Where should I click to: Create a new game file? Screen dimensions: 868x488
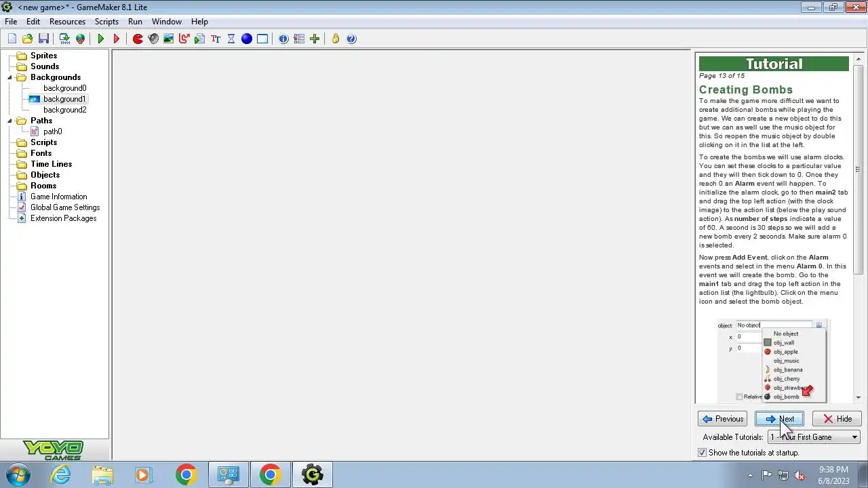[12, 39]
